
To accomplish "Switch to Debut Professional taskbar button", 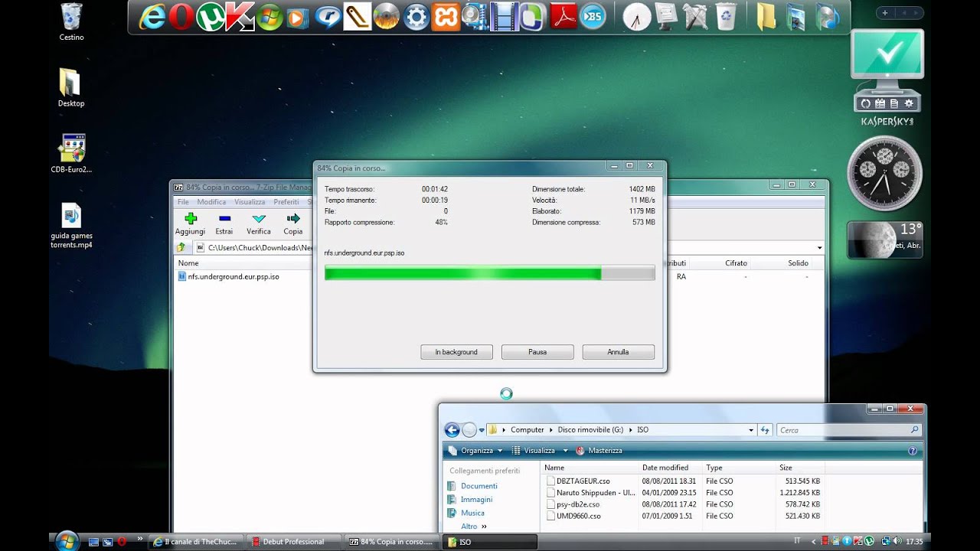I will tap(293, 542).
